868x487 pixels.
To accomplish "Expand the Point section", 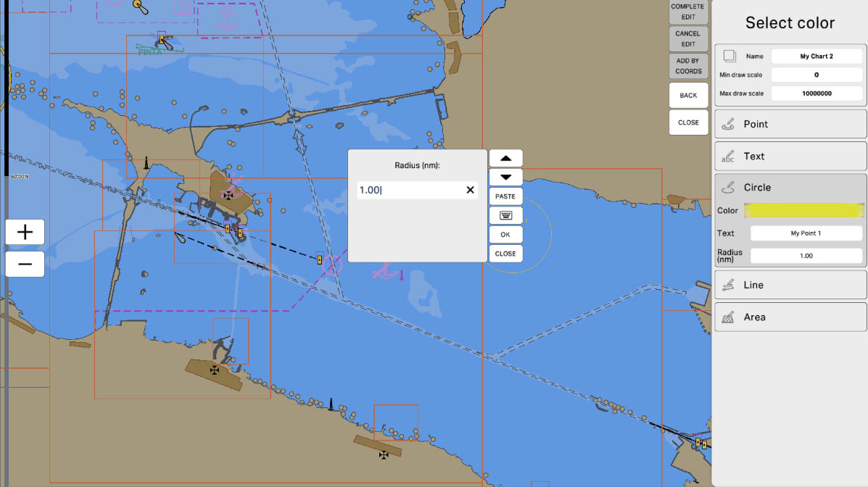I will [x=790, y=124].
